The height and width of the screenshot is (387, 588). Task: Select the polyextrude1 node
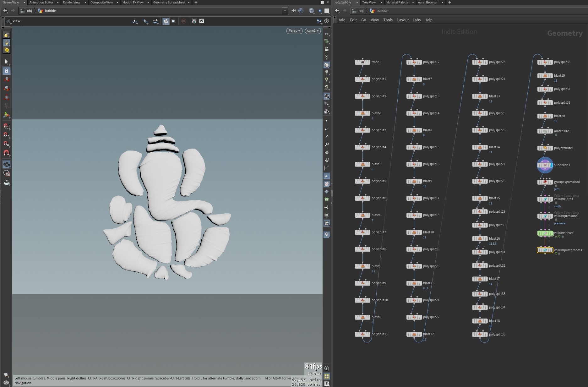(545, 148)
